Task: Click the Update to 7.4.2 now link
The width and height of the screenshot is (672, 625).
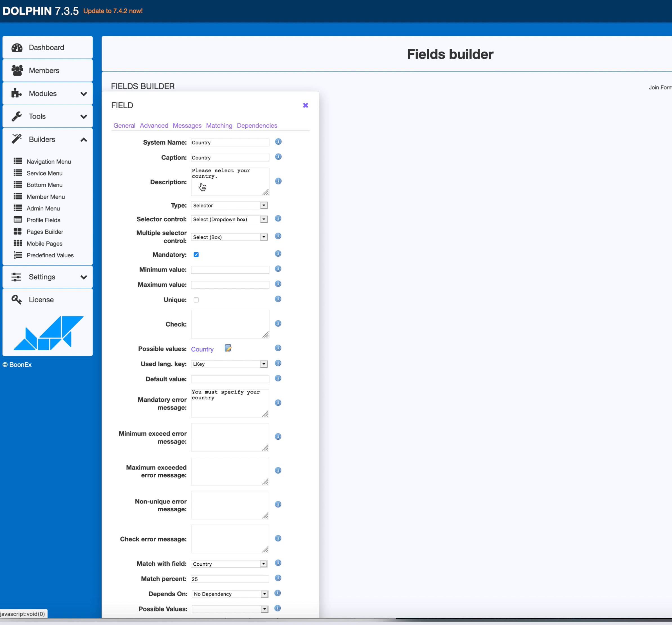Action: pyautogui.click(x=113, y=11)
